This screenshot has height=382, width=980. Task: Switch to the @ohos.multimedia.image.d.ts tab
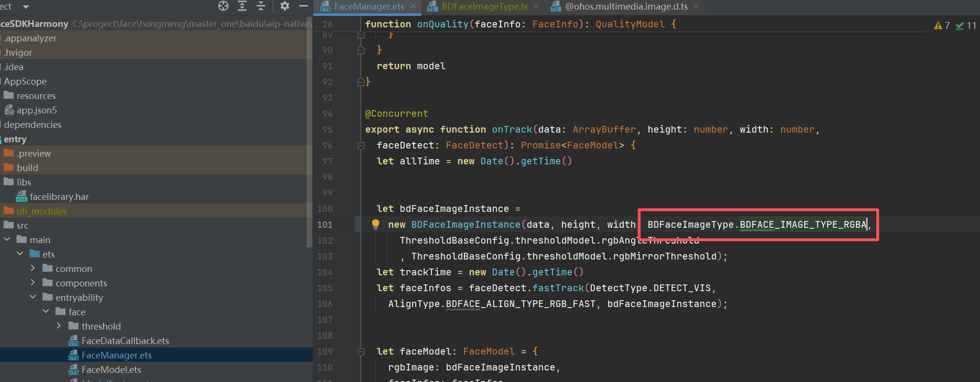click(626, 6)
